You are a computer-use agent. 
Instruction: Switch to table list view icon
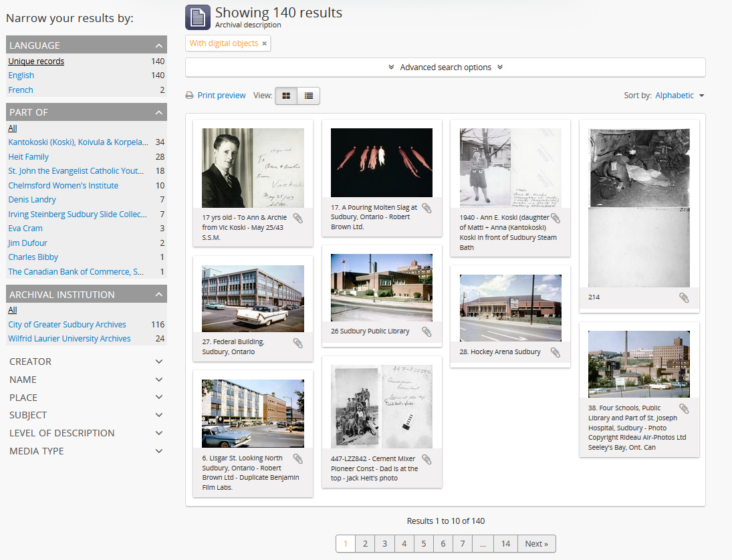309,96
